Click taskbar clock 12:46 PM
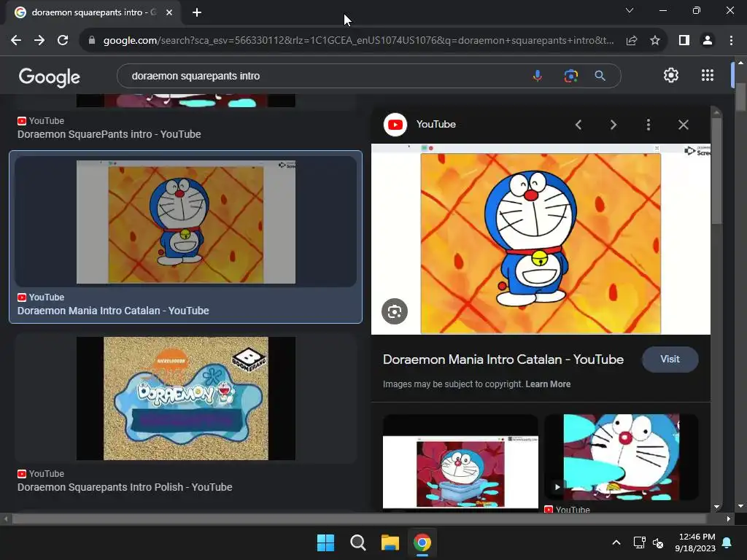The height and width of the screenshot is (560, 747). (x=695, y=542)
